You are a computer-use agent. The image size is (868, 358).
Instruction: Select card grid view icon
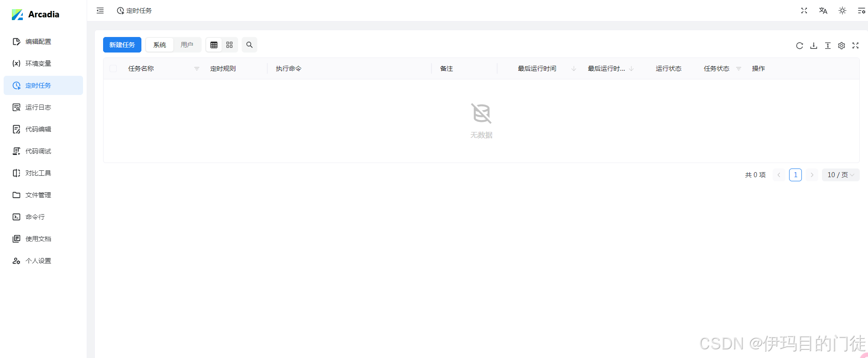[229, 45]
